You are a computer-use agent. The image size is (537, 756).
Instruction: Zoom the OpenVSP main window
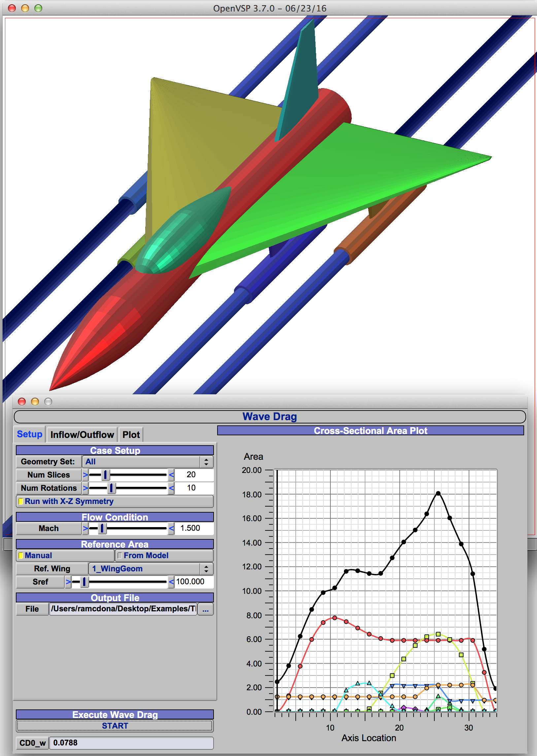38,8
